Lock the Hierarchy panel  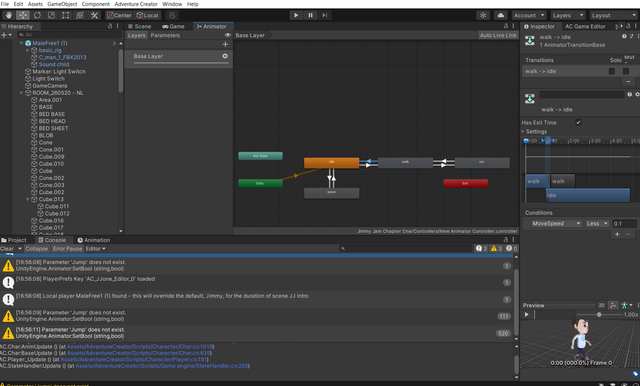tap(110, 26)
